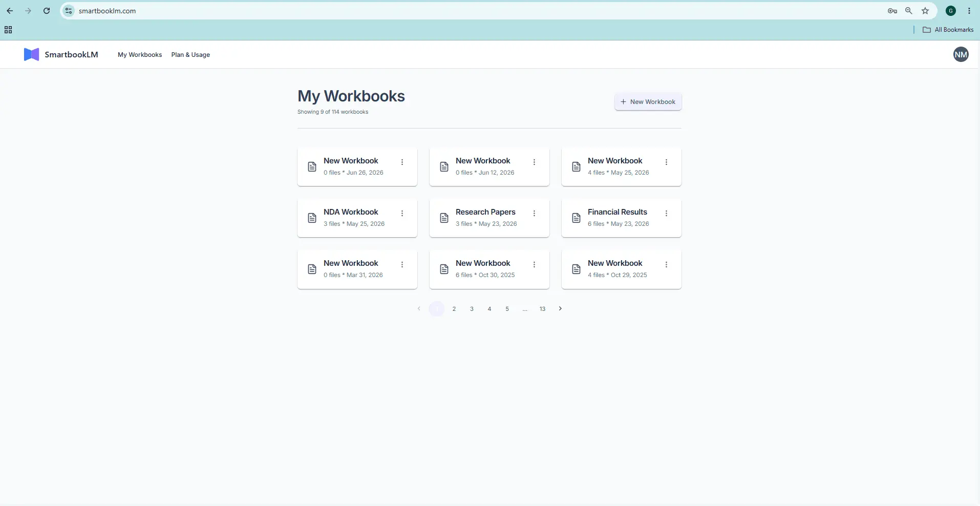980x506 pixels.
Task: Go to next page with right chevron
Action: point(560,308)
